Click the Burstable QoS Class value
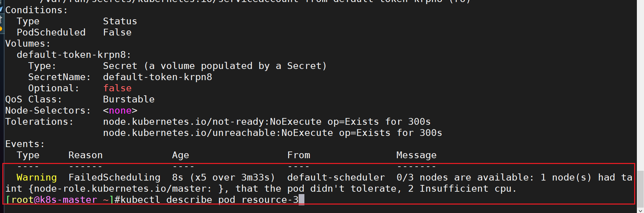644x213 pixels. (129, 99)
